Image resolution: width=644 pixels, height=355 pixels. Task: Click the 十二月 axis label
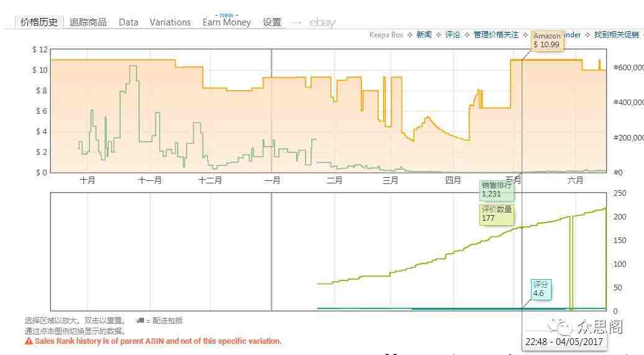pyautogui.click(x=211, y=180)
